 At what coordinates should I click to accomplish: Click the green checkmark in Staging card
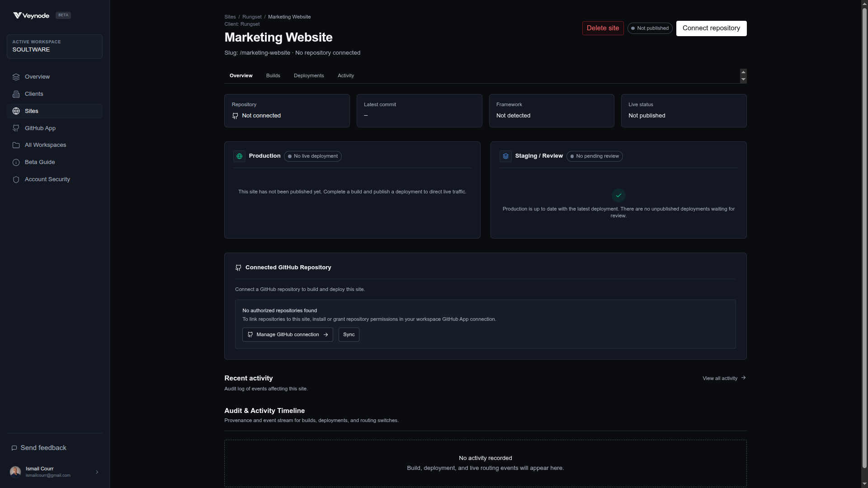tap(618, 195)
